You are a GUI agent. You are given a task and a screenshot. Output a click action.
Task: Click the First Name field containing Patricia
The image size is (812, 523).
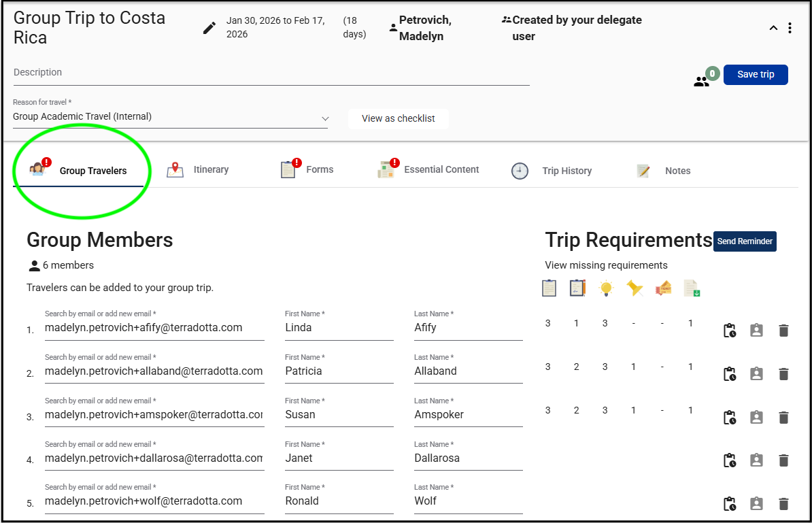(x=339, y=371)
